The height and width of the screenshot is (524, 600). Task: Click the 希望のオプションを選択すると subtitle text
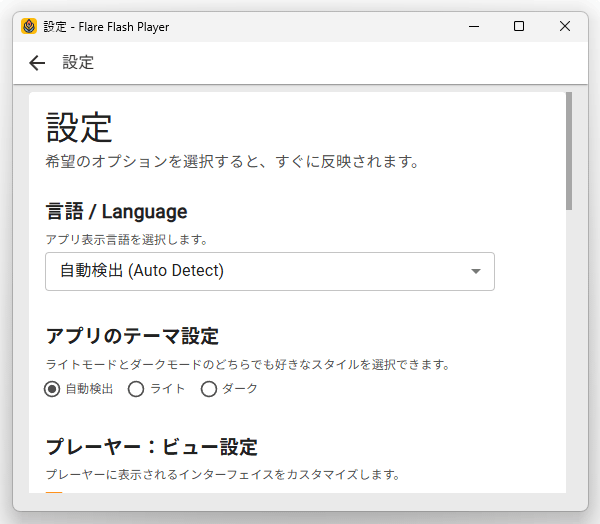pyautogui.click(x=232, y=161)
